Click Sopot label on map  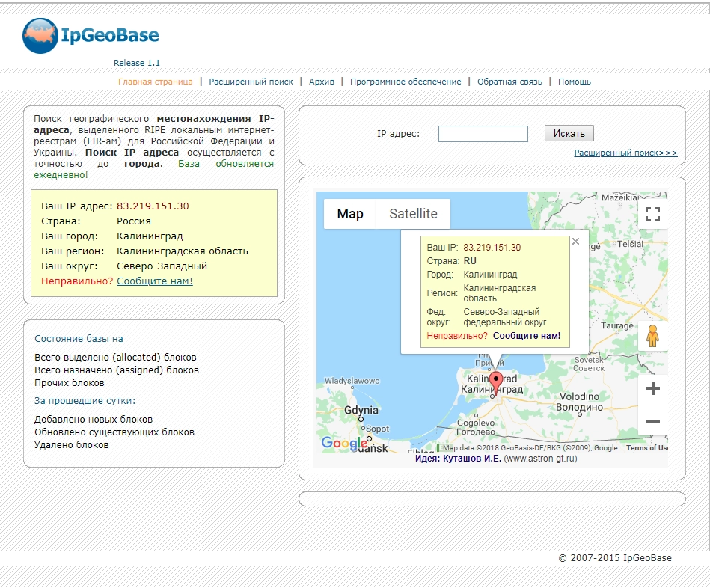[377, 429]
